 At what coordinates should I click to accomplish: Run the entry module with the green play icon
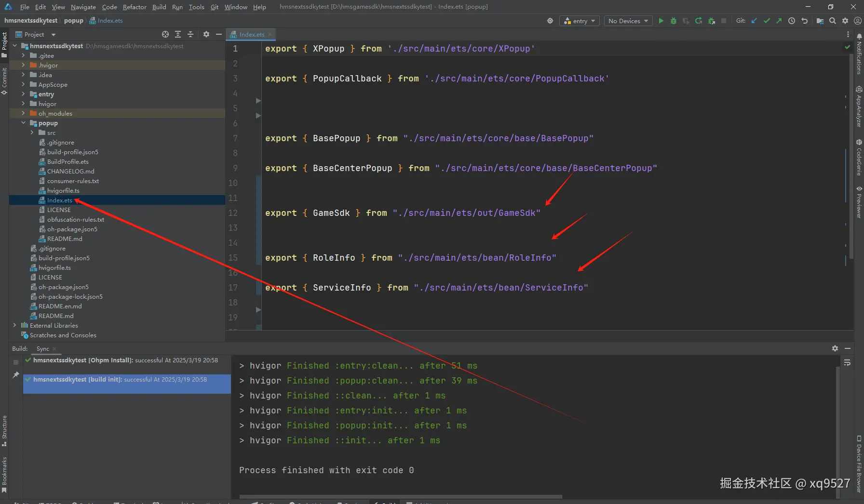[661, 21]
